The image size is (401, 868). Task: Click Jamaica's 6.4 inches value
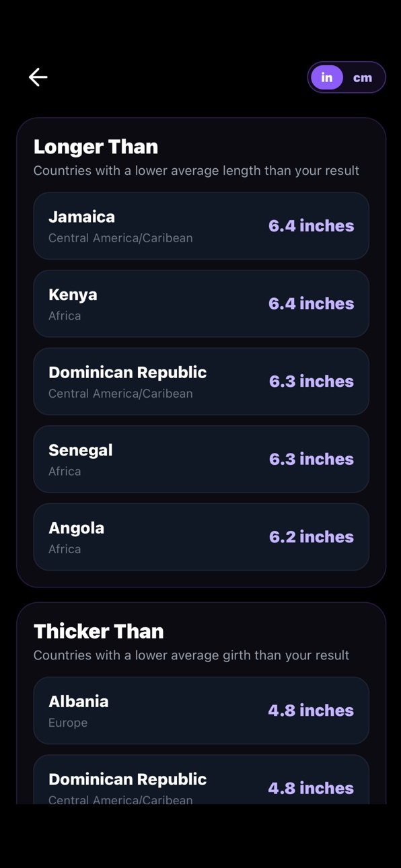point(311,226)
